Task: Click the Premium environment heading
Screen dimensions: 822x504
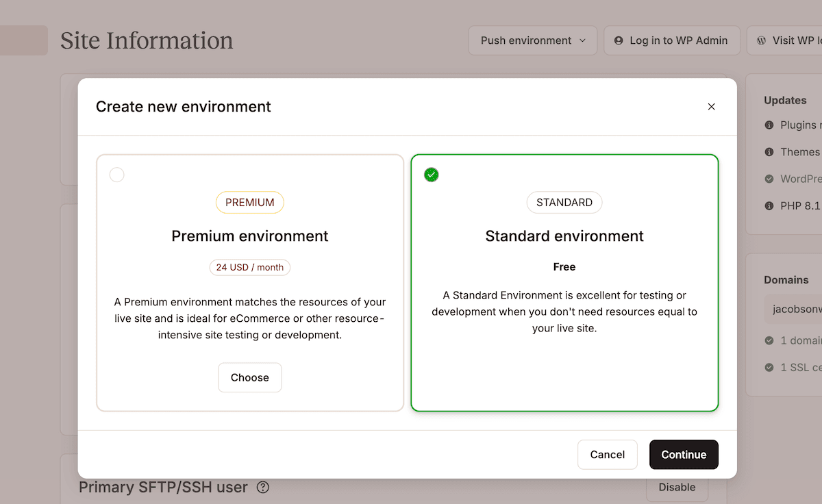Action: click(x=250, y=236)
